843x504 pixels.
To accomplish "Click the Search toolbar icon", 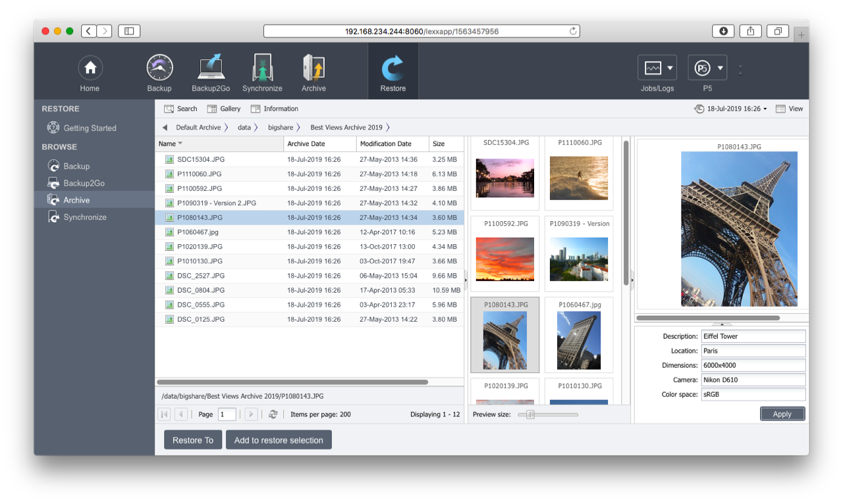I will click(180, 109).
